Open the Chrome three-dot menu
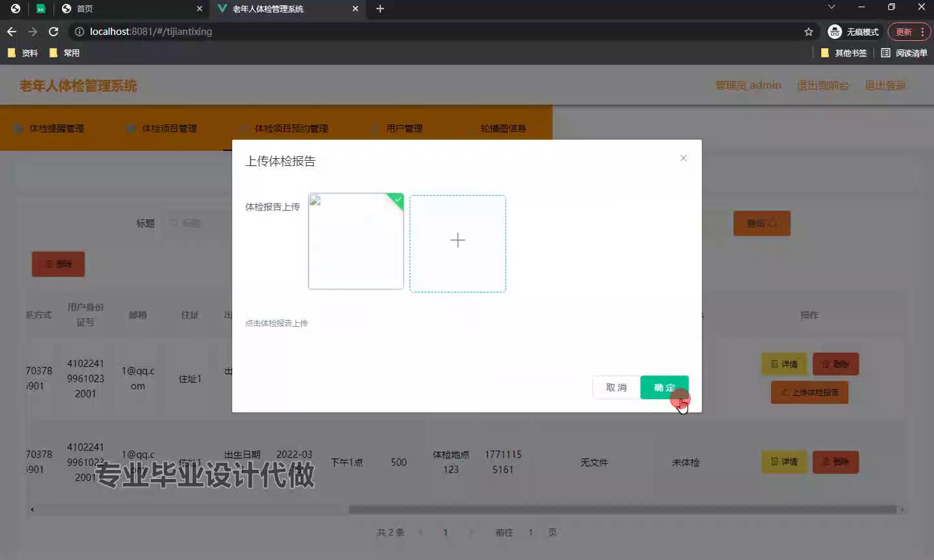Screen dimensions: 934x560 point(922,32)
